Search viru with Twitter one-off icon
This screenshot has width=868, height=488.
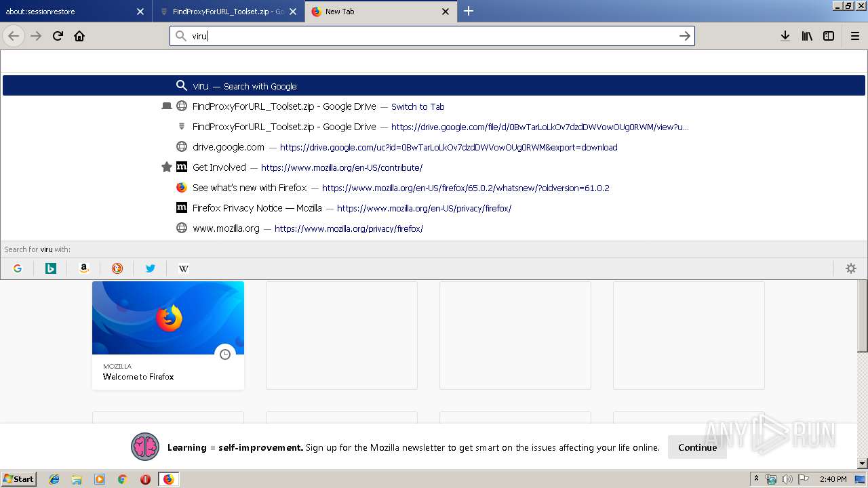(x=151, y=268)
